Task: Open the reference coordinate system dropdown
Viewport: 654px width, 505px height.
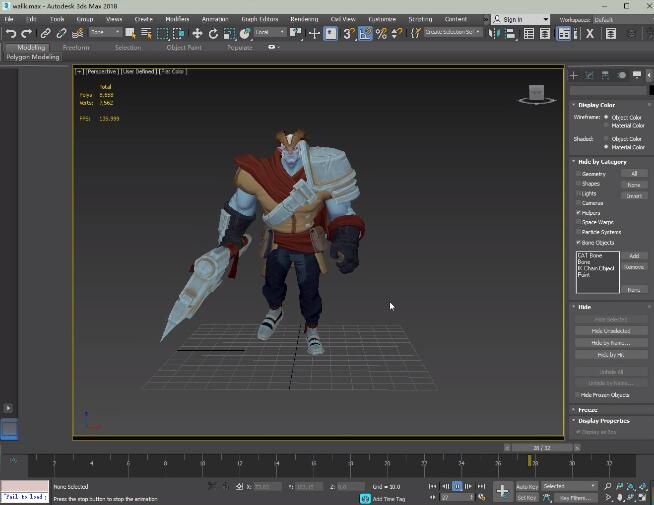Action: [x=270, y=32]
